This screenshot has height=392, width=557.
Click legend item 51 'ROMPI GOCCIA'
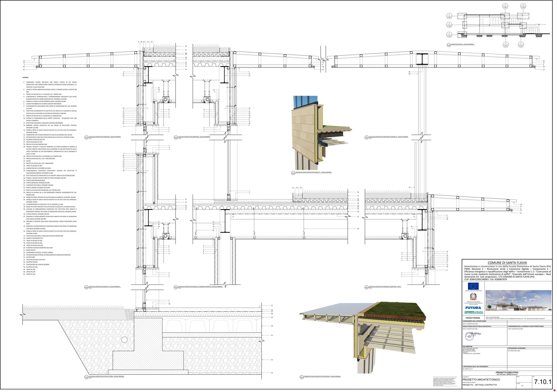coord(29,250)
